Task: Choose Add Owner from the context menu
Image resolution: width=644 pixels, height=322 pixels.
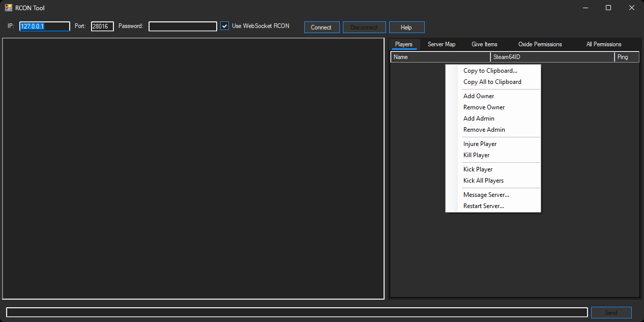Action: [x=478, y=96]
